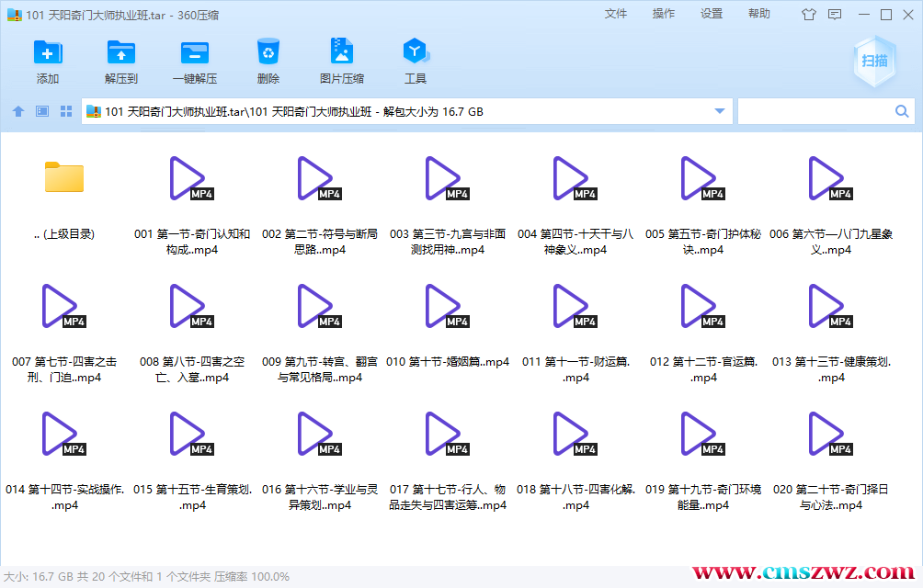Screen dimensions: 923x588
Task: Open the 设置 (Settings) menu
Action: [x=711, y=15]
